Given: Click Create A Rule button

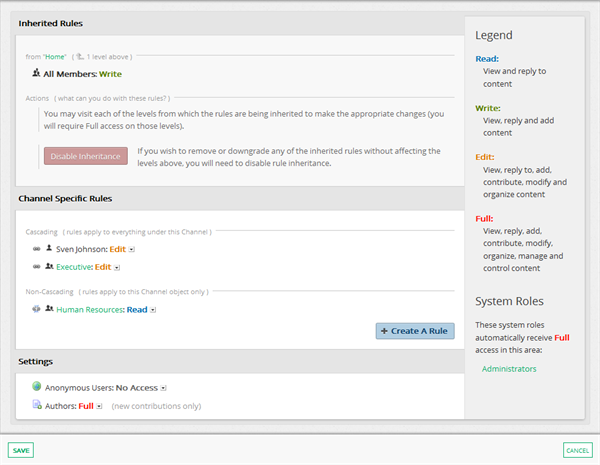Looking at the screenshot, I should tap(415, 331).
